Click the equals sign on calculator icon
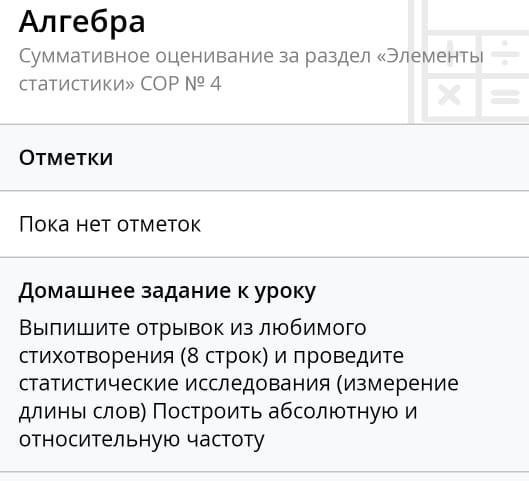This screenshot has height=481, width=529. click(x=505, y=97)
